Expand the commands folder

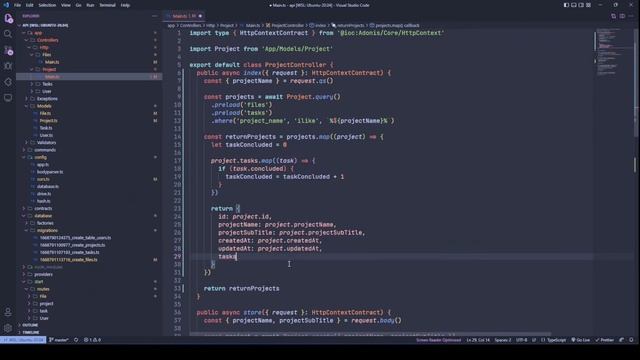(x=45, y=150)
